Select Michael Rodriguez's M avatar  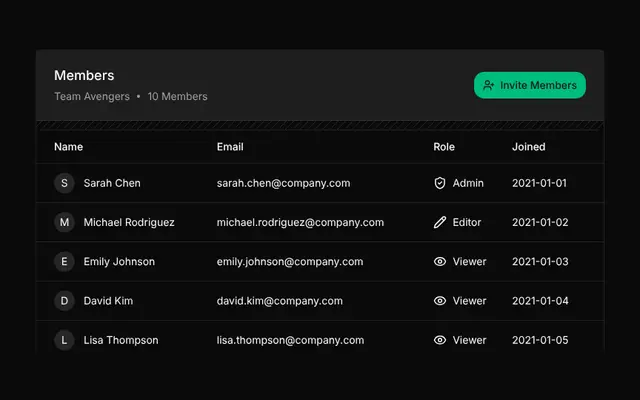coord(64,222)
